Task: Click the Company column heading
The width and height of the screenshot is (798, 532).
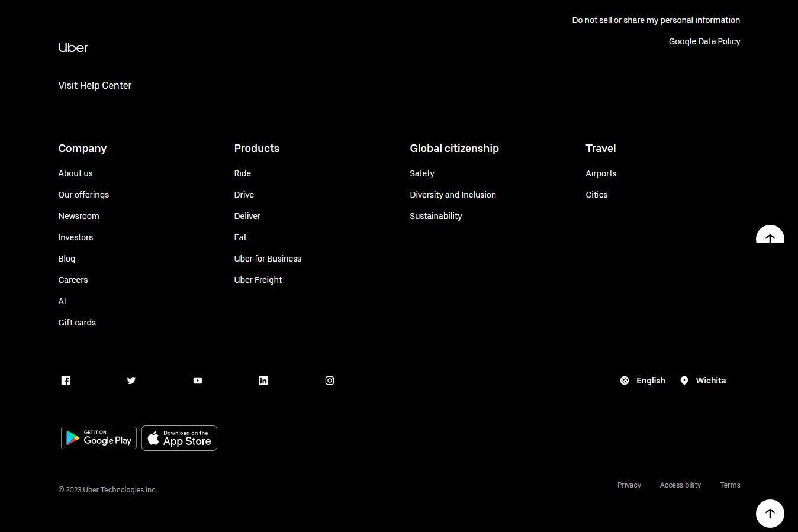Action: tap(82, 149)
